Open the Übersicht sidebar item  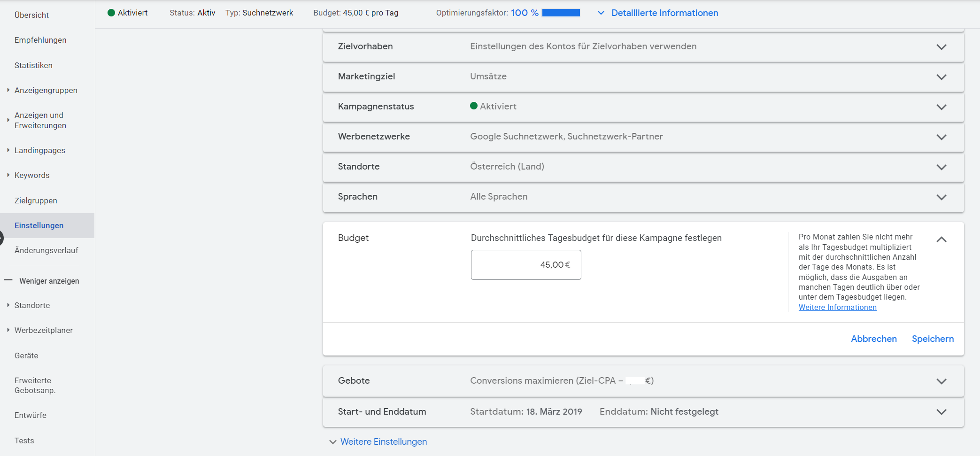tap(31, 15)
